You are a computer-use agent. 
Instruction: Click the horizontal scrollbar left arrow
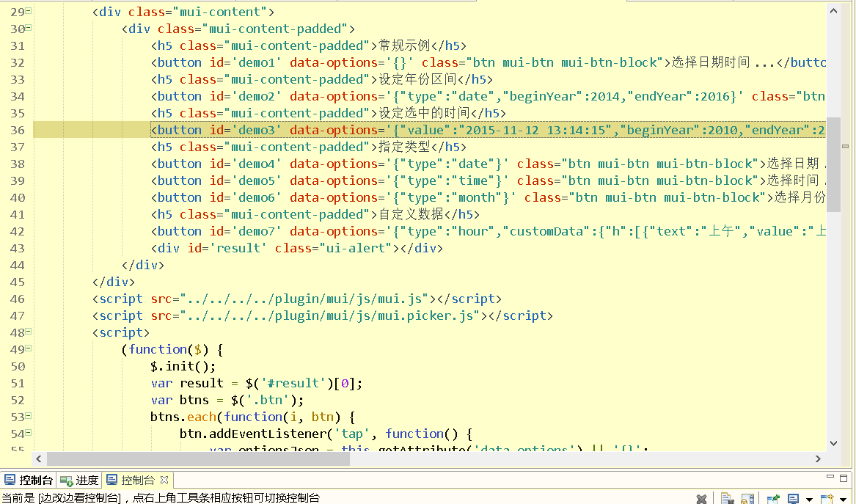pyautogui.click(x=38, y=459)
